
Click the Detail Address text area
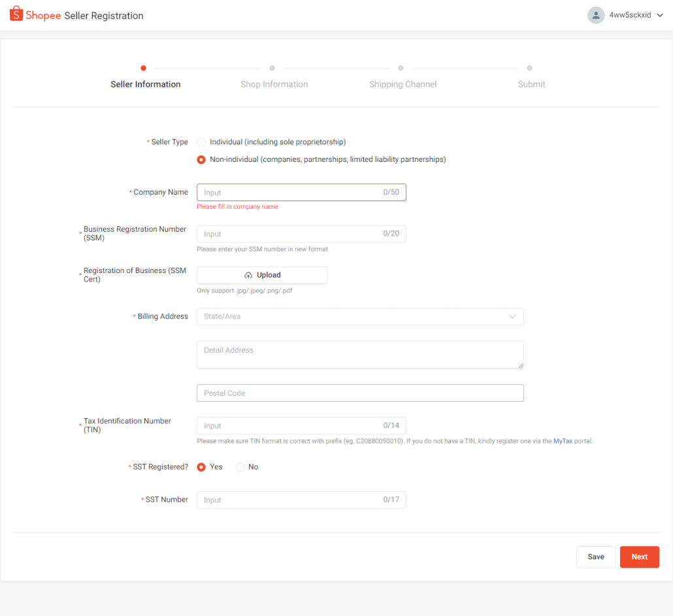pyautogui.click(x=360, y=355)
